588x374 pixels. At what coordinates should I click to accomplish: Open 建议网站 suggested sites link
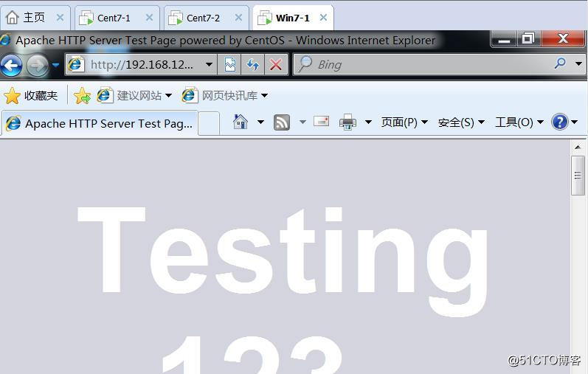tap(129, 96)
